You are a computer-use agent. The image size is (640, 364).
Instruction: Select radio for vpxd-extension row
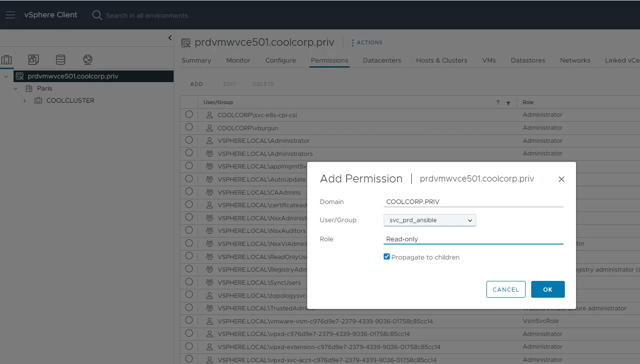point(189,346)
